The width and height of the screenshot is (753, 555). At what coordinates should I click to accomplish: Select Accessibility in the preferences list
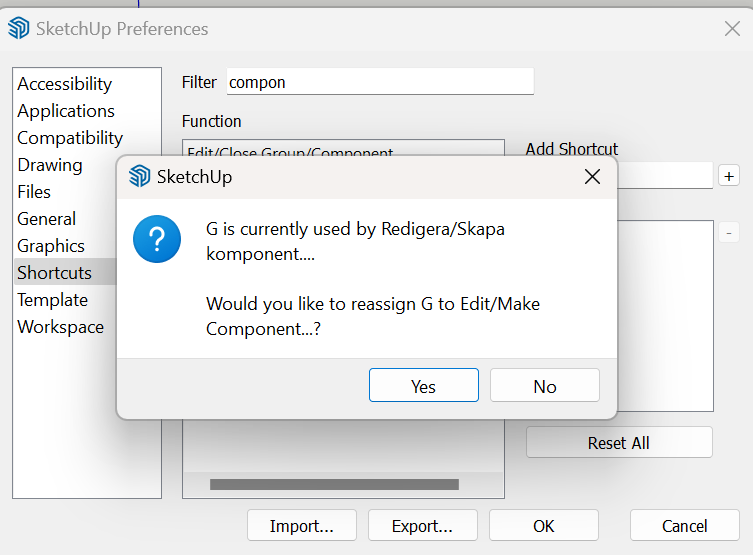click(65, 84)
